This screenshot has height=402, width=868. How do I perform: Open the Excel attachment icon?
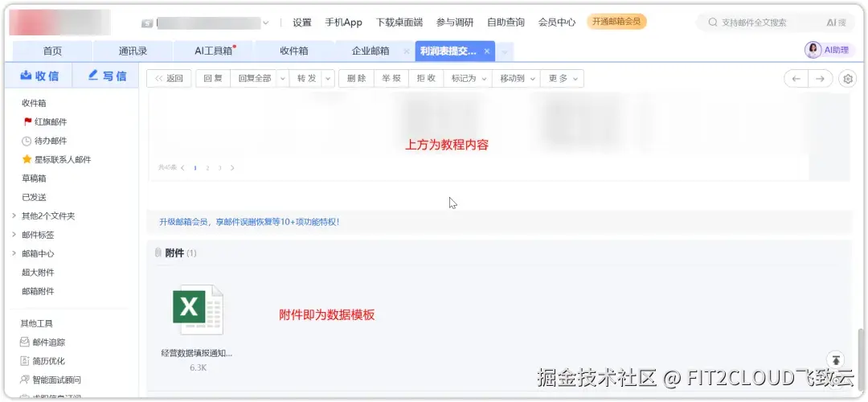(198, 310)
